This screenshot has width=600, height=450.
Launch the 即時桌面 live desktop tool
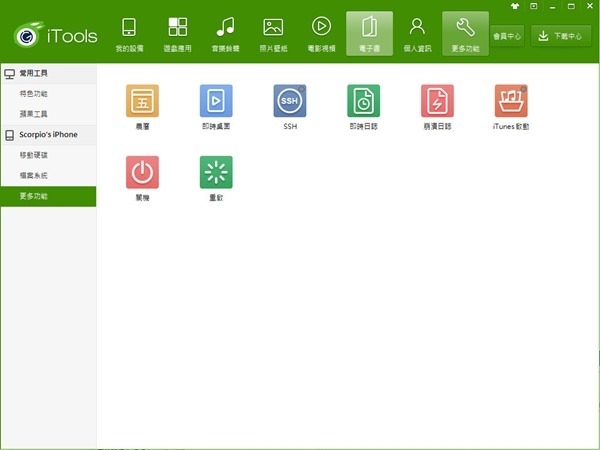[x=215, y=101]
